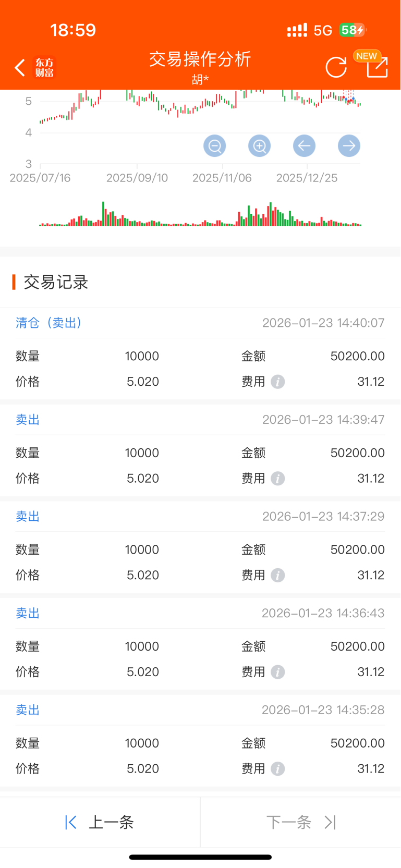Zoom in the candlestick chart
This screenshot has height=868, width=401.
pos(260,146)
